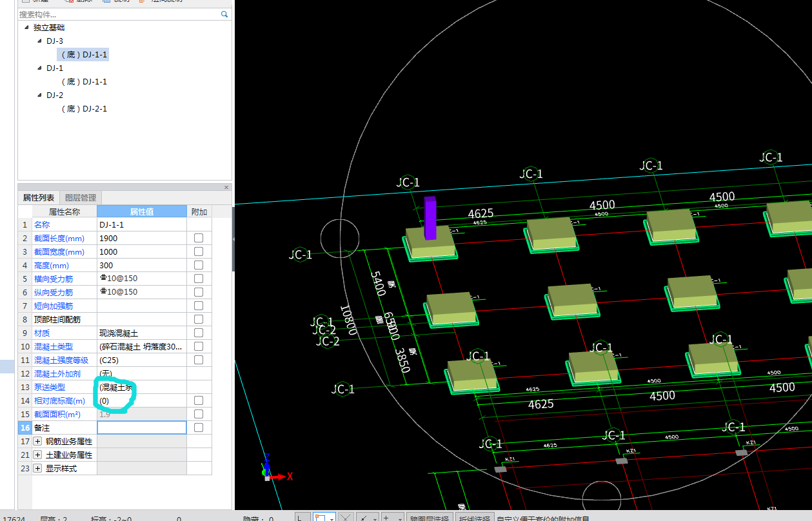Open the 属性列表 tab
The image size is (812, 521).
pyautogui.click(x=39, y=198)
